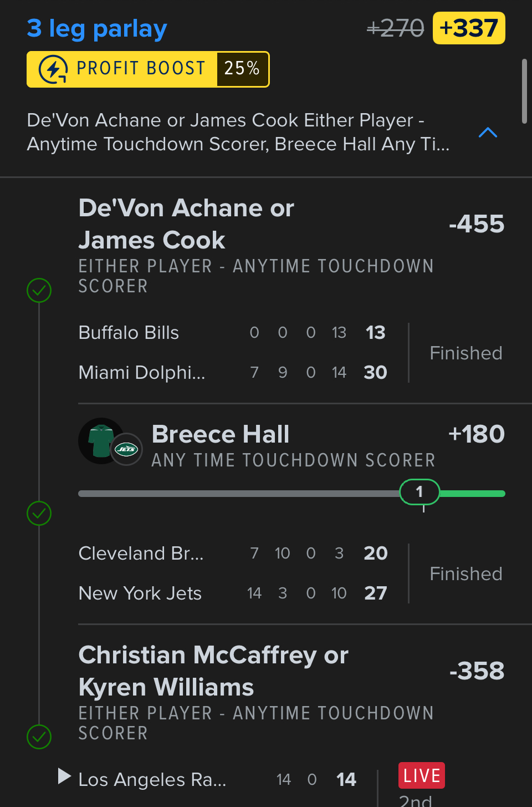Click the boosted +337 odds badge

pos(468,28)
